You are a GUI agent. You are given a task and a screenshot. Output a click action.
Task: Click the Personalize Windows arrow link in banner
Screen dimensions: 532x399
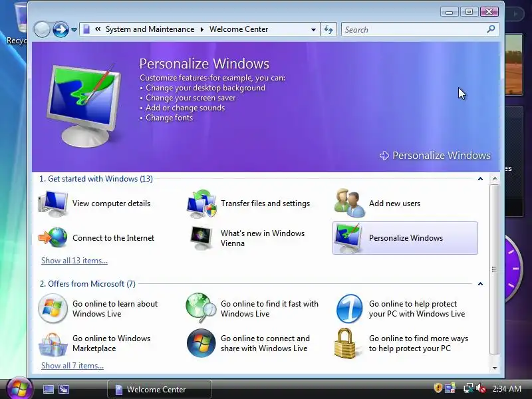435,156
